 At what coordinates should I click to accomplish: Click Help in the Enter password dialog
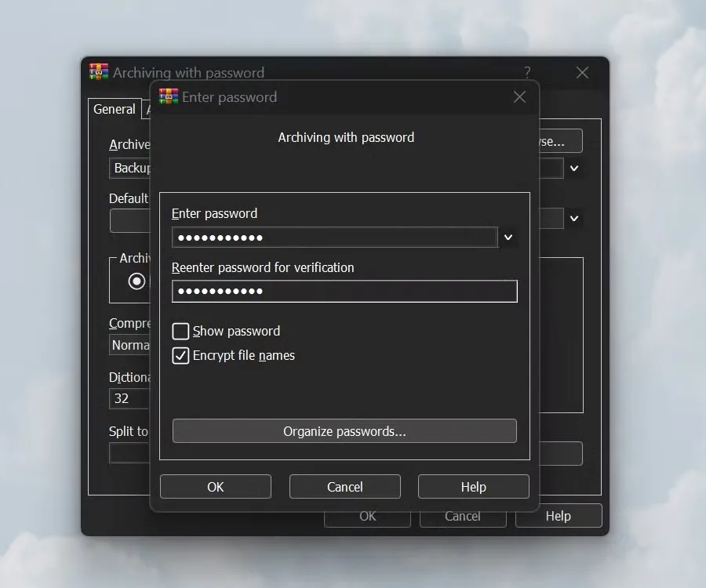click(x=474, y=487)
